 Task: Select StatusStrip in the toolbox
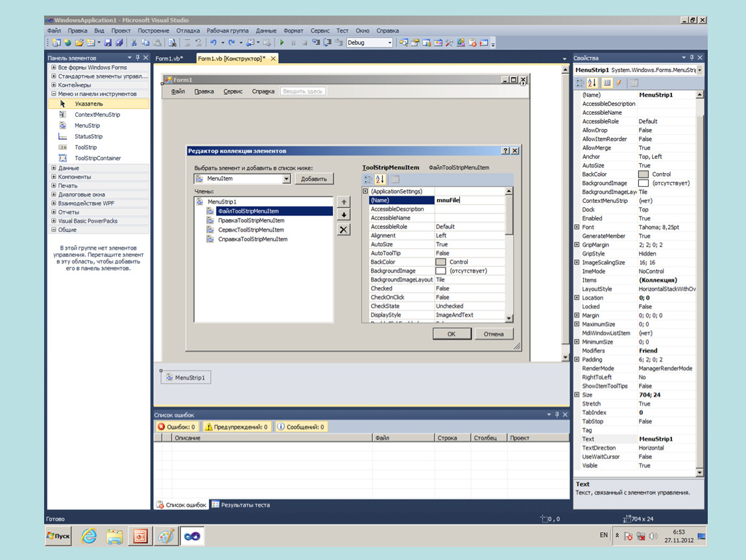click(x=88, y=137)
